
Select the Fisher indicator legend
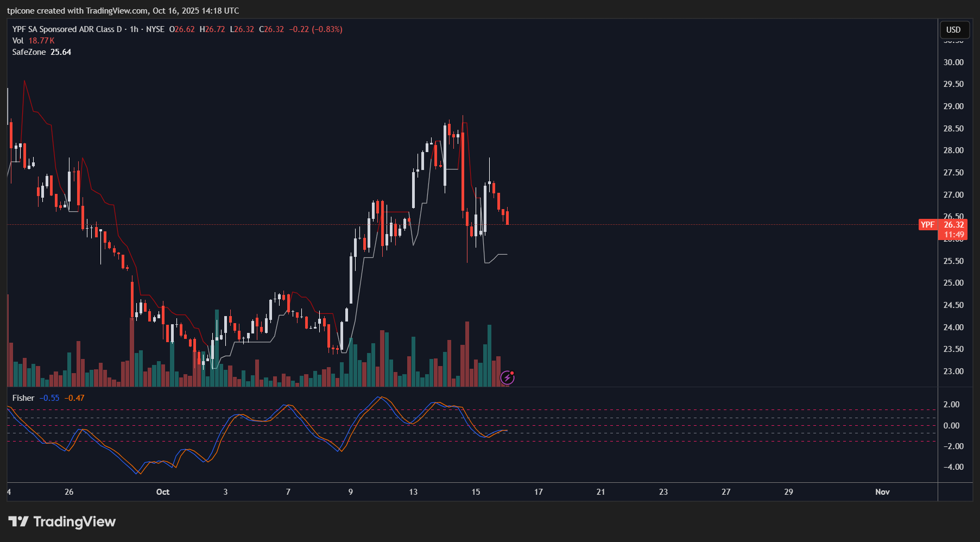coord(23,398)
